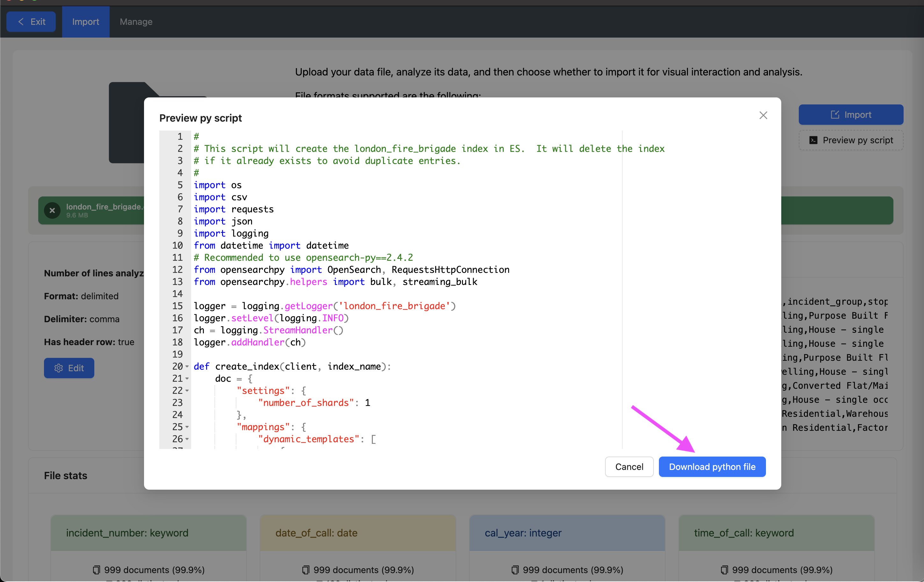Fold dynamic_templates block at line 26

[x=187, y=439]
